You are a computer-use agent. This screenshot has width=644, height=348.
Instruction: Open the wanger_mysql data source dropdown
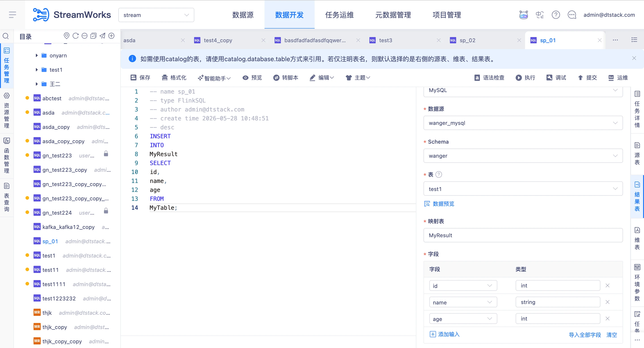coord(523,123)
